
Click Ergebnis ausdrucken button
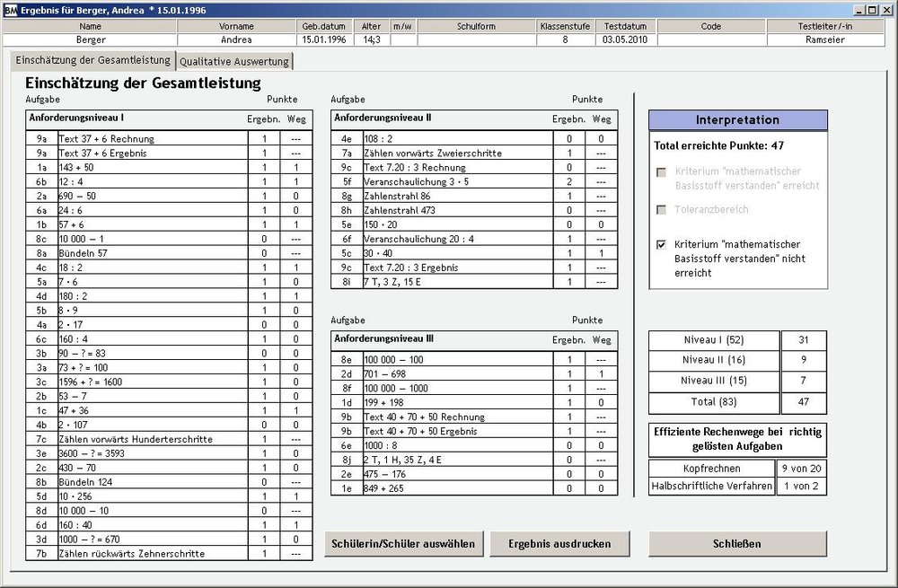[x=559, y=544]
